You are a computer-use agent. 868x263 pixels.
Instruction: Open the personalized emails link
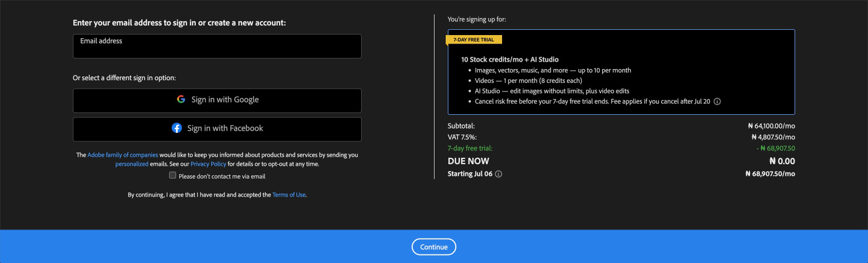pos(132,164)
